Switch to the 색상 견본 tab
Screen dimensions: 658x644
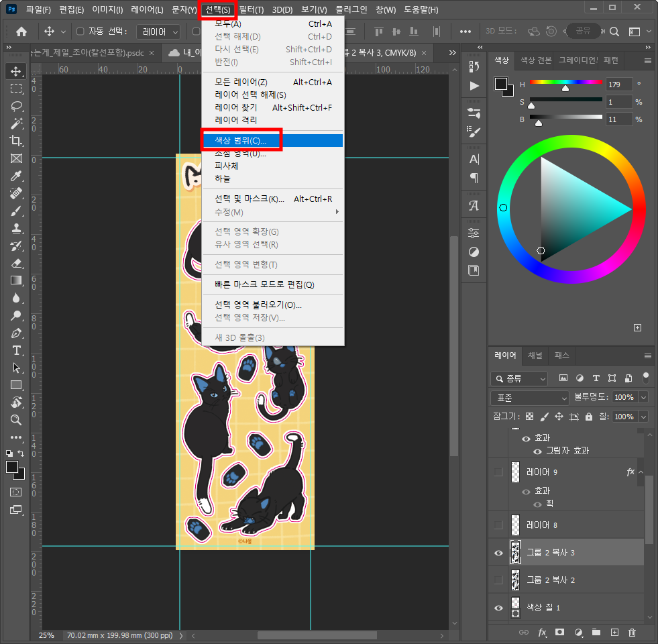pos(536,60)
